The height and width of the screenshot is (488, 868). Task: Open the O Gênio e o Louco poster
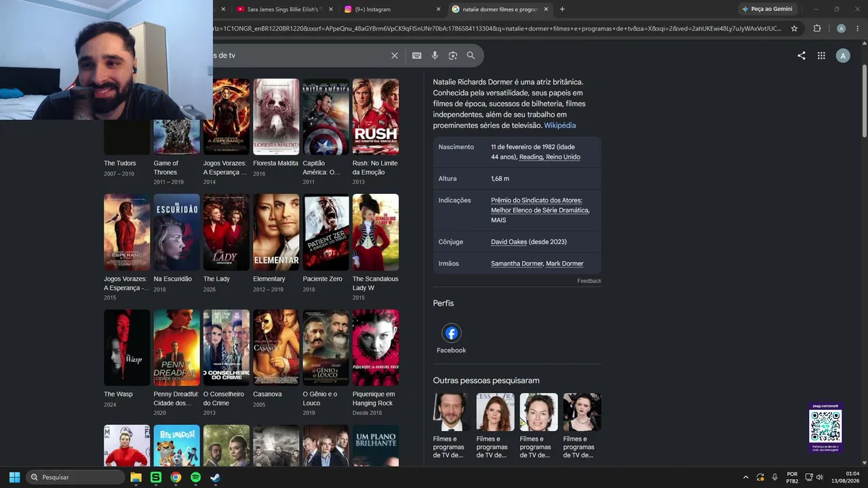tap(325, 348)
